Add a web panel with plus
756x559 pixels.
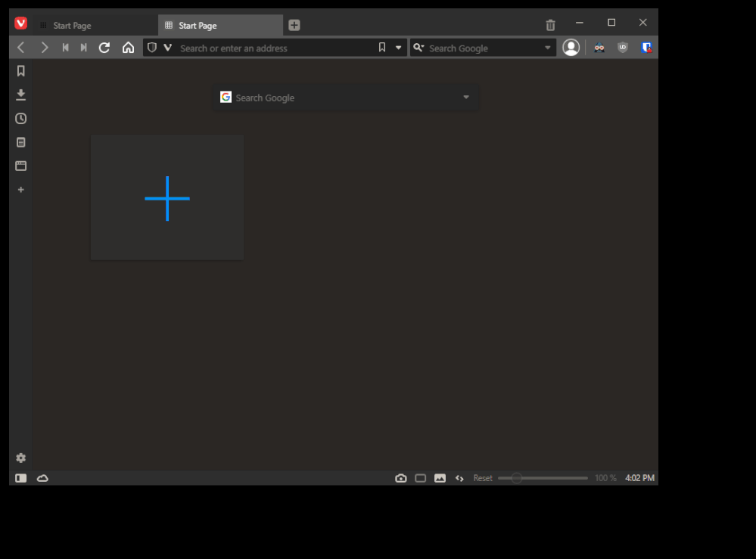pyautogui.click(x=20, y=190)
